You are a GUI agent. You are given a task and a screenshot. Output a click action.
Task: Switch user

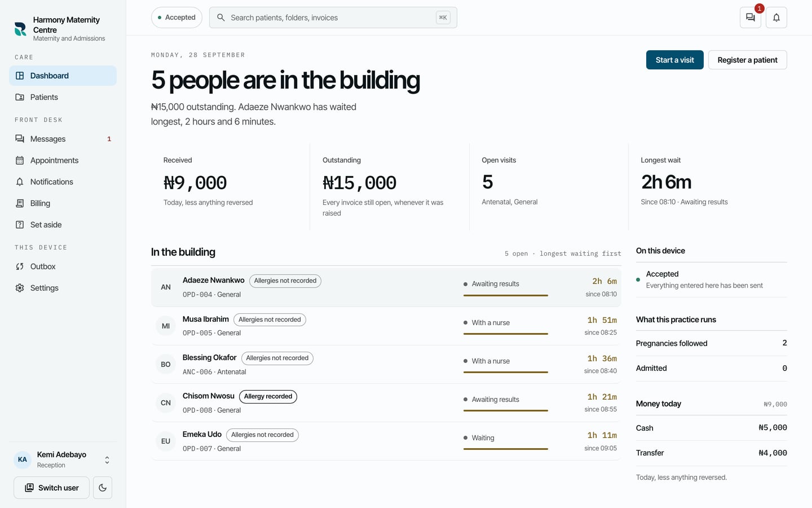click(x=51, y=488)
